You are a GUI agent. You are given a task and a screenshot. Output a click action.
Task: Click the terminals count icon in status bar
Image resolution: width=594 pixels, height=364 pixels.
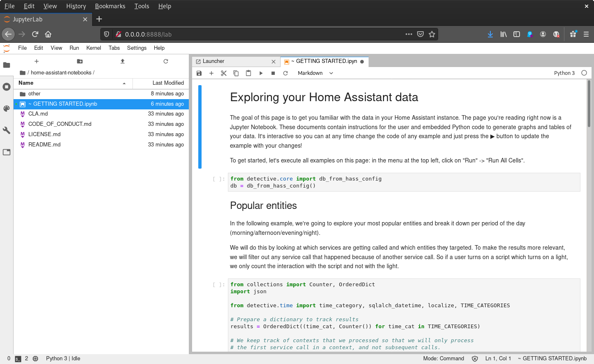point(18,359)
